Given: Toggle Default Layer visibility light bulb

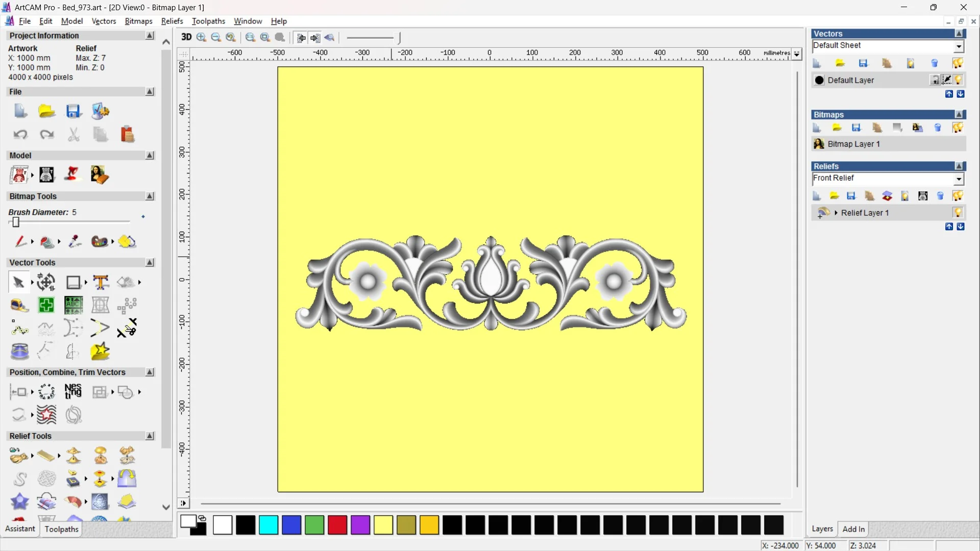Looking at the screenshot, I should point(959,80).
